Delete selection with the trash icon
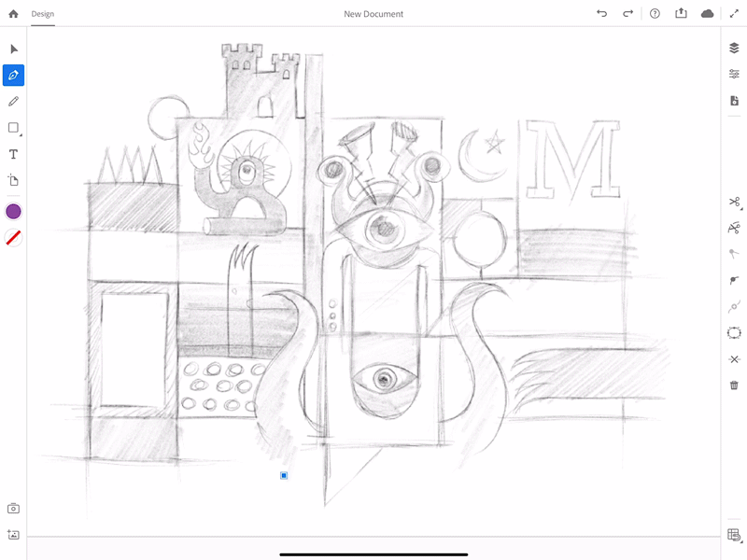The width and height of the screenshot is (747, 560). [734, 385]
